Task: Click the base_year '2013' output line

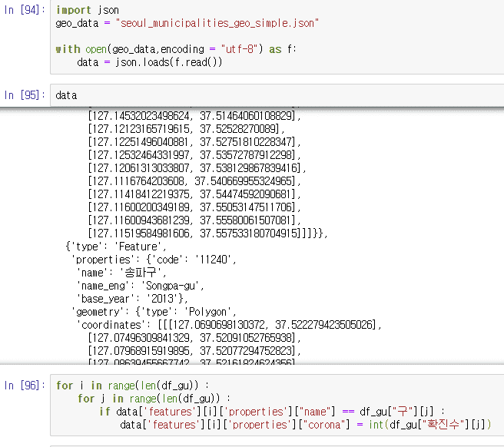Action: (x=131, y=298)
